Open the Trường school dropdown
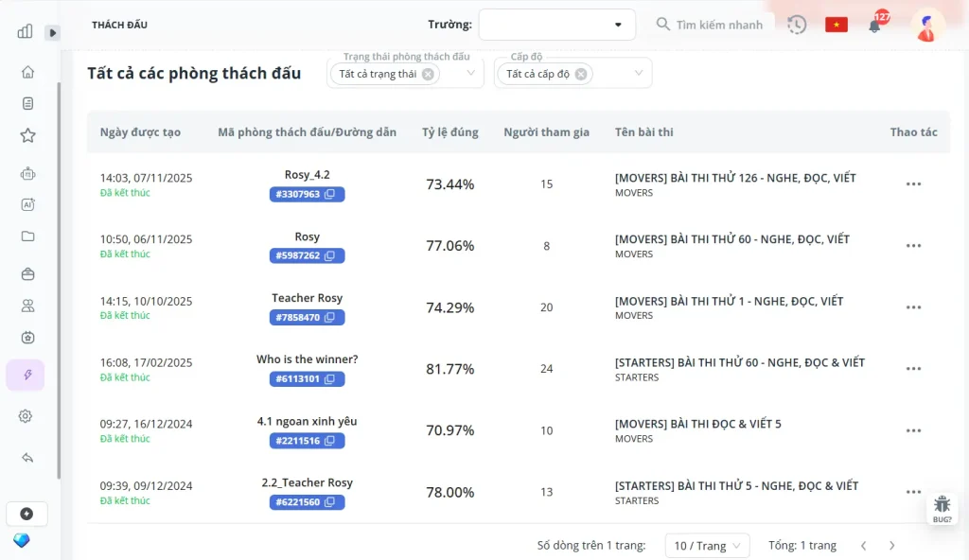The width and height of the screenshot is (969, 560). 556,25
